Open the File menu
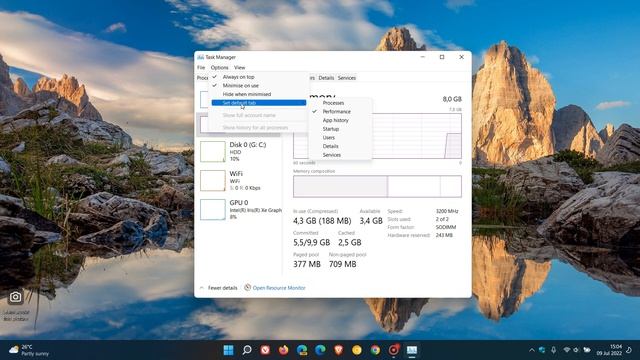The width and height of the screenshot is (640, 360). point(201,67)
